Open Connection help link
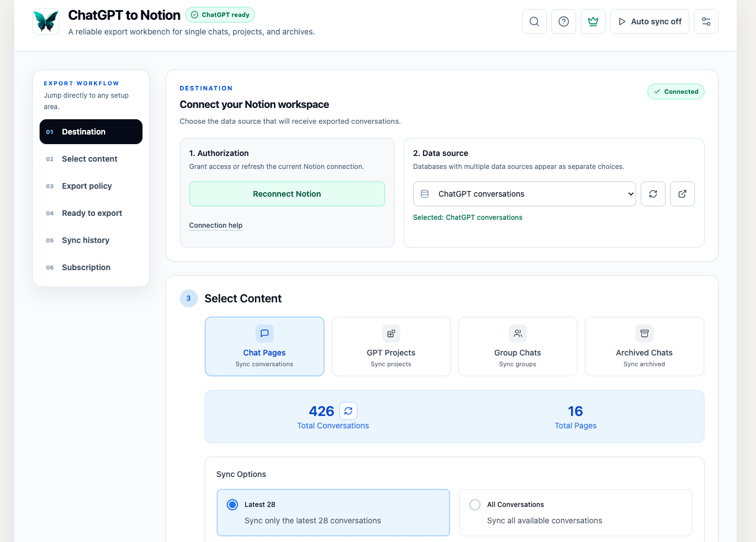Image resolution: width=756 pixels, height=542 pixels. 216,226
